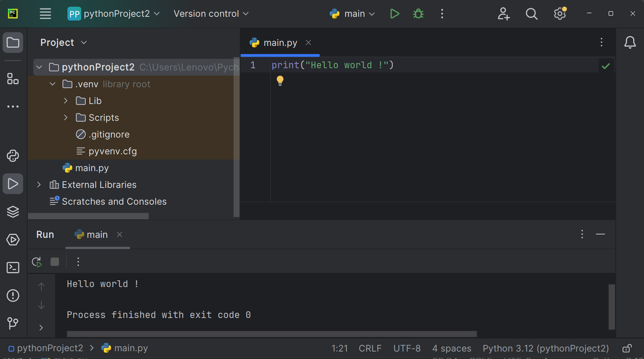Collapse the .venv library root folder

pyautogui.click(x=52, y=84)
